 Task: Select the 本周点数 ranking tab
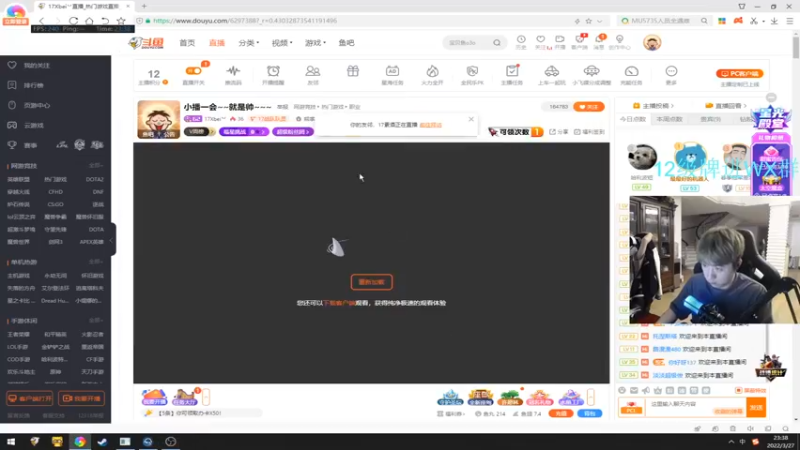669,119
